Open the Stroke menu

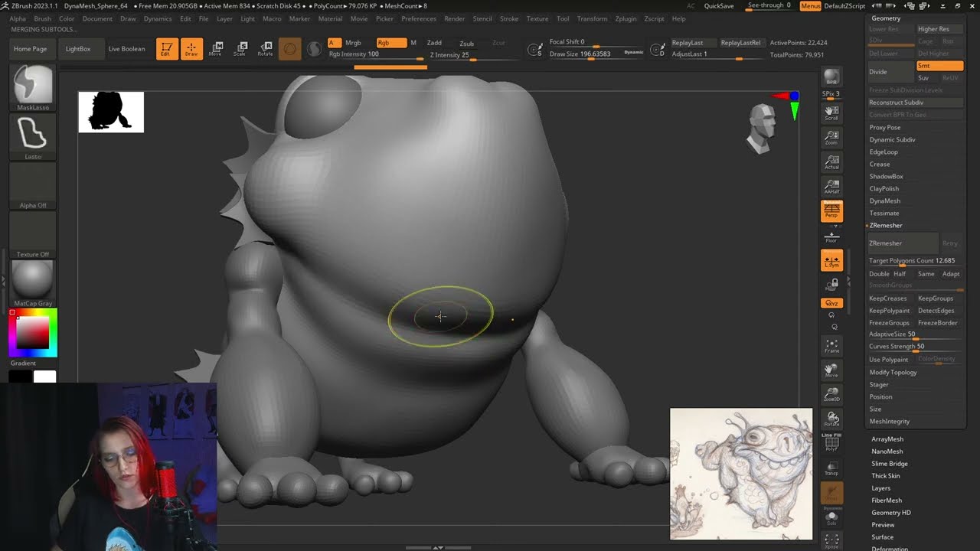[508, 18]
